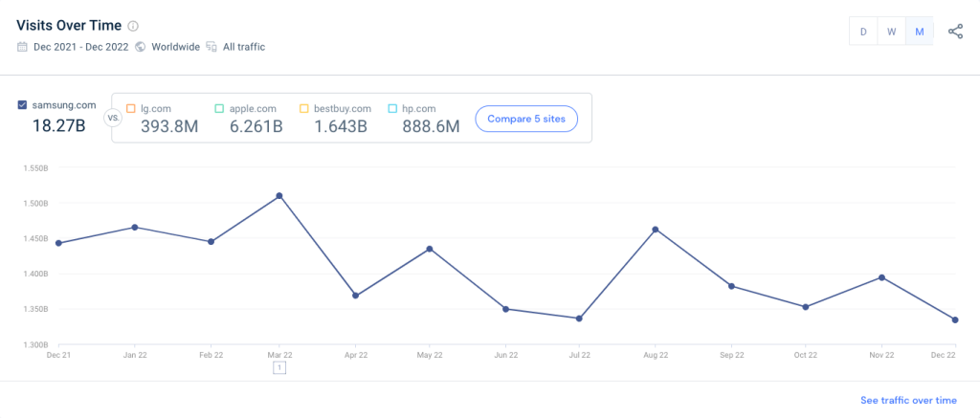Select monthly granularity M
The width and height of the screenshot is (980, 418).
[x=920, y=32]
